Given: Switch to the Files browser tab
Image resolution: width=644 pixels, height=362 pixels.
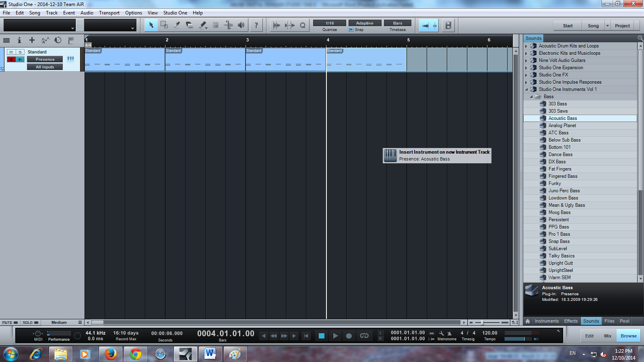Looking at the screenshot, I should [x=609, y=321].
